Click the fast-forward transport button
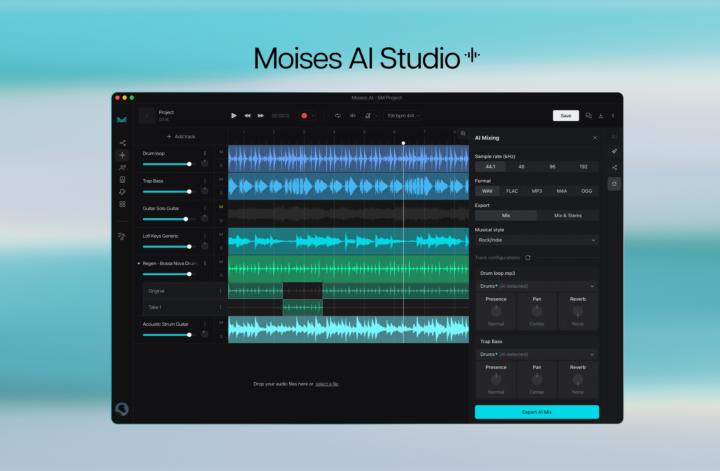The image size is (720, 471). 260,116
